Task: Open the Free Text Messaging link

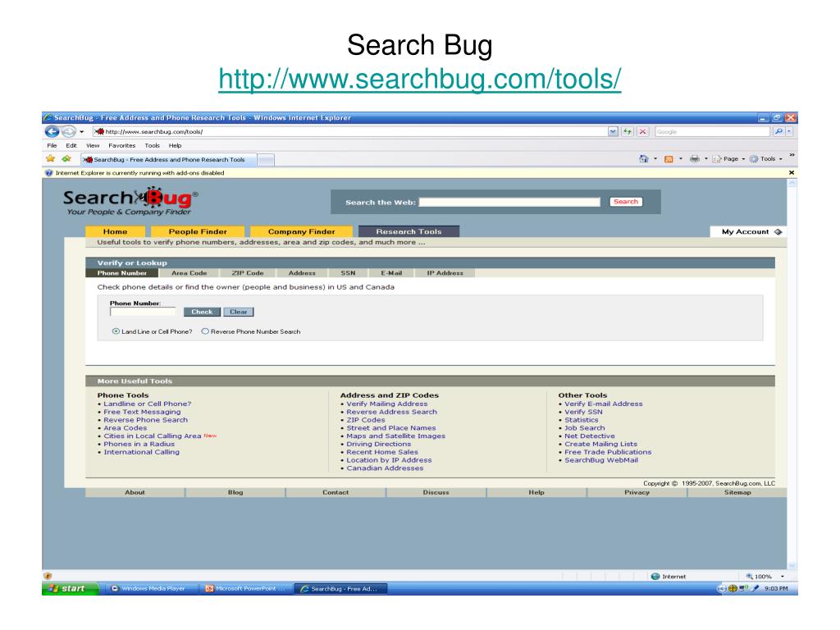Action: pos(142,412)
